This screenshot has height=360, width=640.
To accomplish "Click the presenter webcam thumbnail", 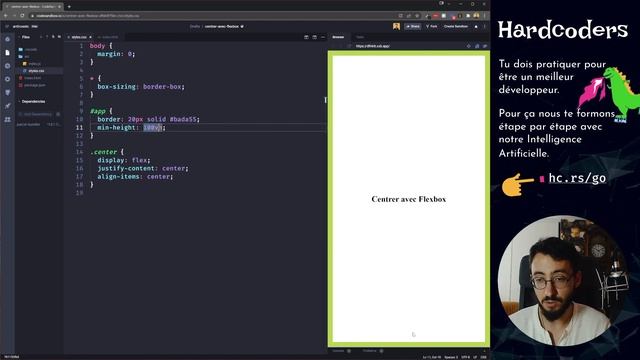I will click(563, 281).
